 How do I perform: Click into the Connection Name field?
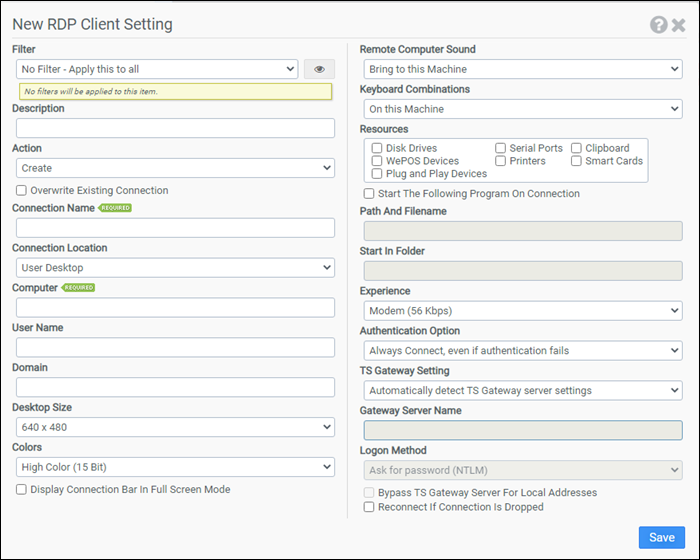click(x=175, y=228)
